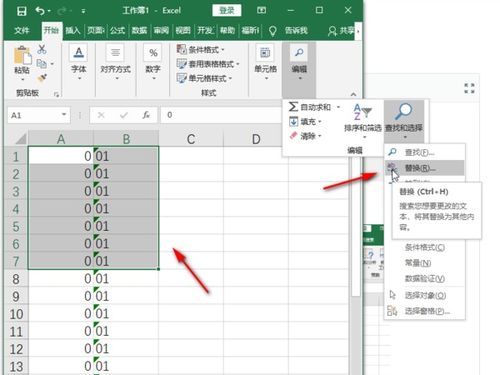
Task: Choose 数据验证(V) menu entry
Action: tap(424, 279)
